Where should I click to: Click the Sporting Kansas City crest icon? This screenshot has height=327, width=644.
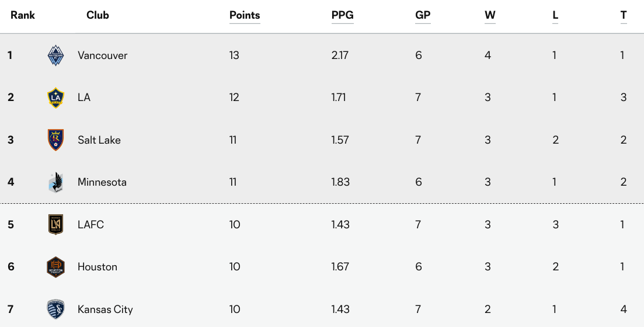pyautogui.click(x=55, y=309)
